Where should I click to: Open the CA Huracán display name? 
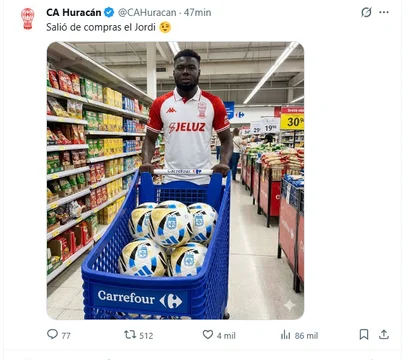(x=74, y=13)
